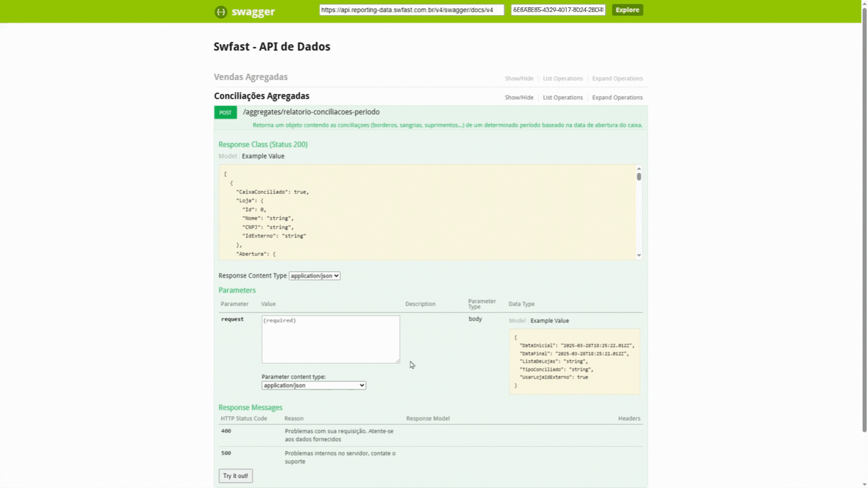Image resolution: width=868 pixels, height=488 pixels.
Task: Click the 'Data Type' column header
Action: 521,304
